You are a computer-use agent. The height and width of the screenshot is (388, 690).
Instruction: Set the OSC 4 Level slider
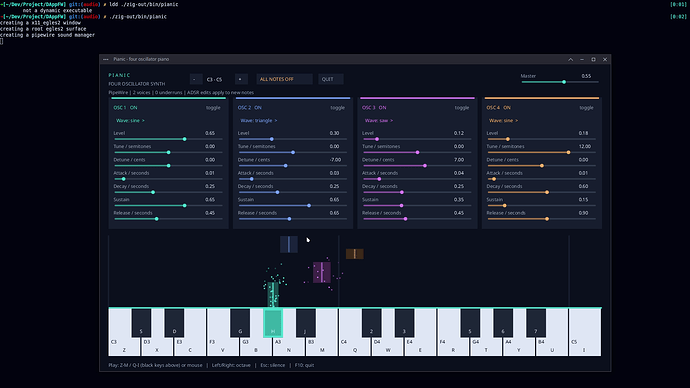point(542,139)
